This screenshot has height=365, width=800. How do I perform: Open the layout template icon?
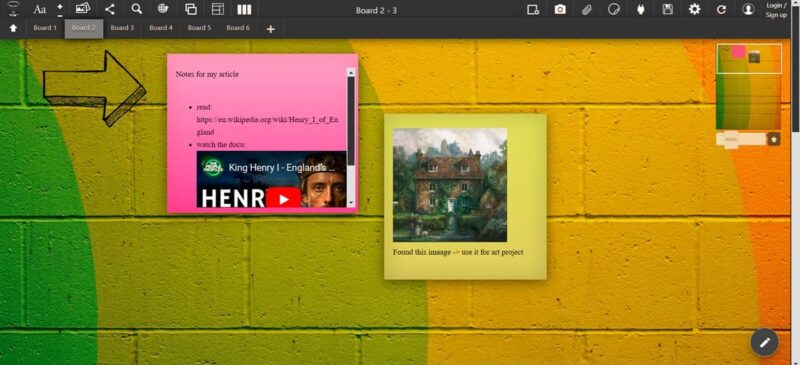(x=218, y=9)
